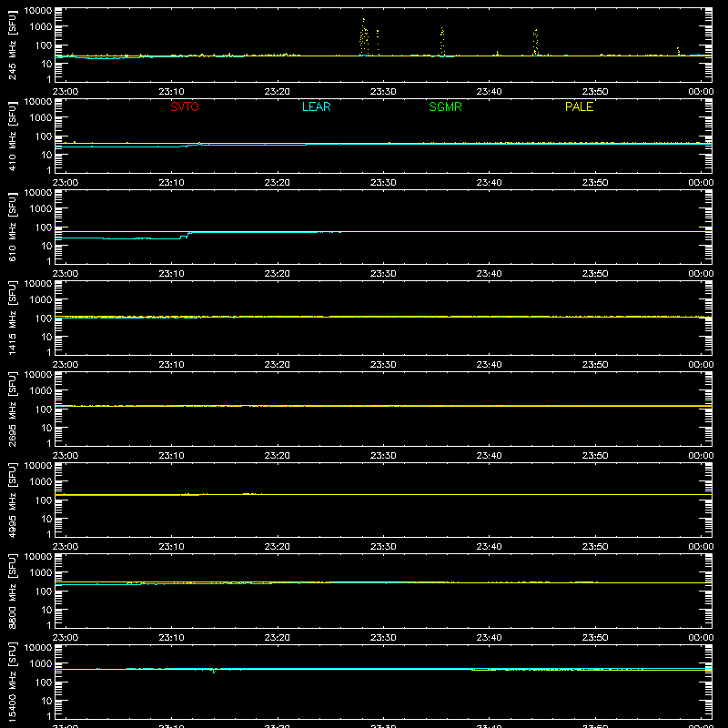Select the 410 MHz [SFU] axis title
The image size is (728, 728).
click(12, 136)
